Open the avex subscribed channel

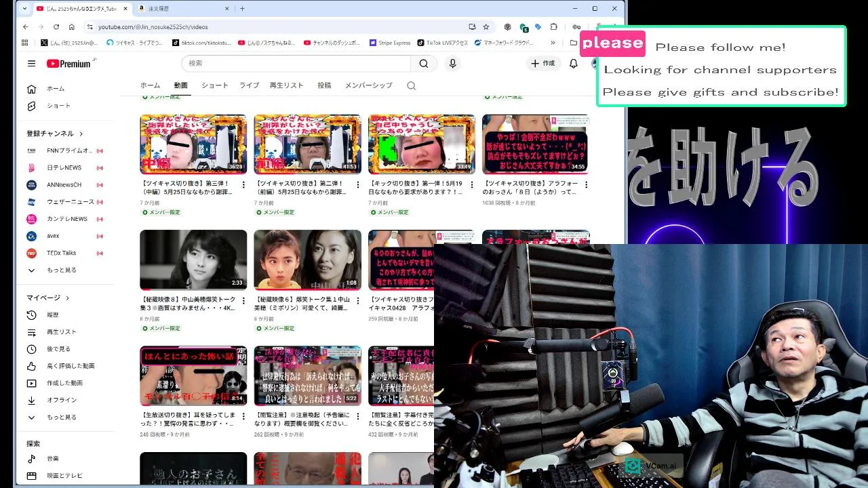tap(66, 236)
